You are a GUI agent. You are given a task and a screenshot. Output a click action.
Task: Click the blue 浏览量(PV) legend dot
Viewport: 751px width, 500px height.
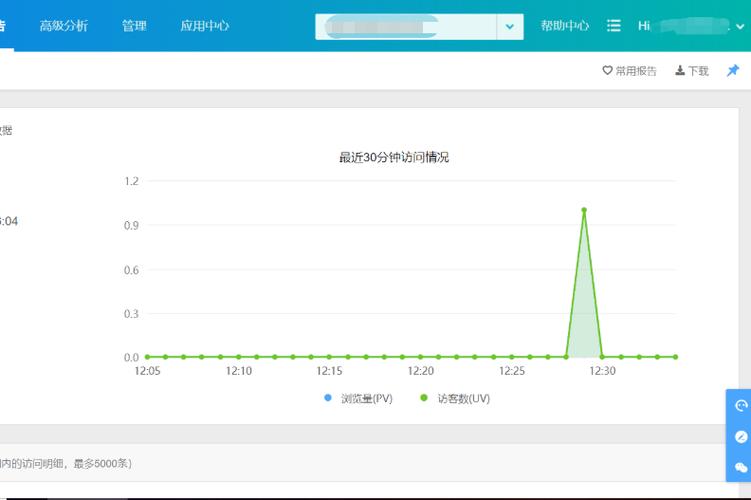(328, 398)
